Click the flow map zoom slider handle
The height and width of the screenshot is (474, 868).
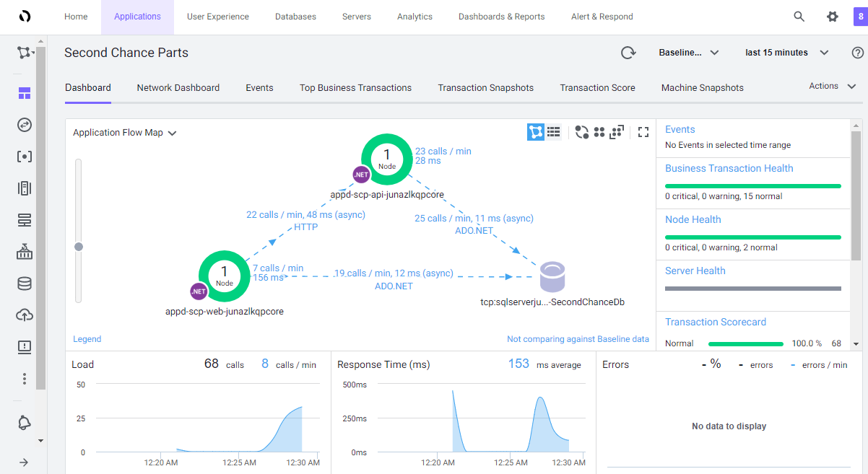(x=79, y=247)
